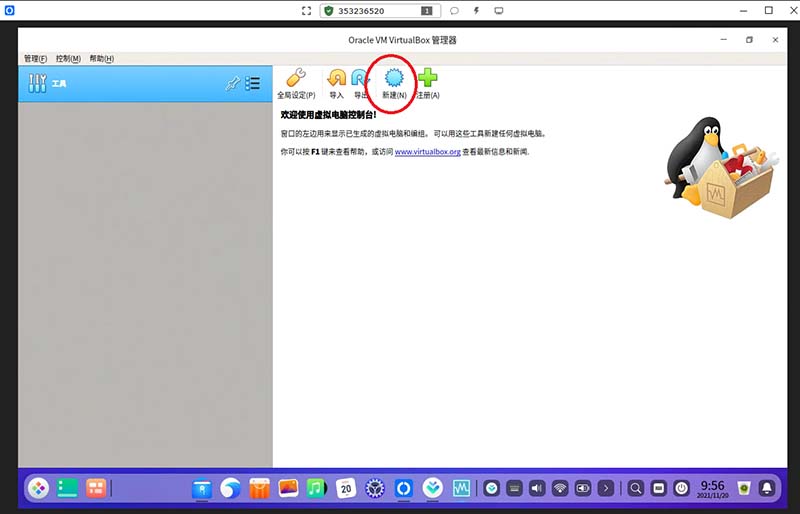Image resolution: width=800 pixels, height=514 pixels.
Task: Open the volume control in tray
Action: [x=537, y=488]
